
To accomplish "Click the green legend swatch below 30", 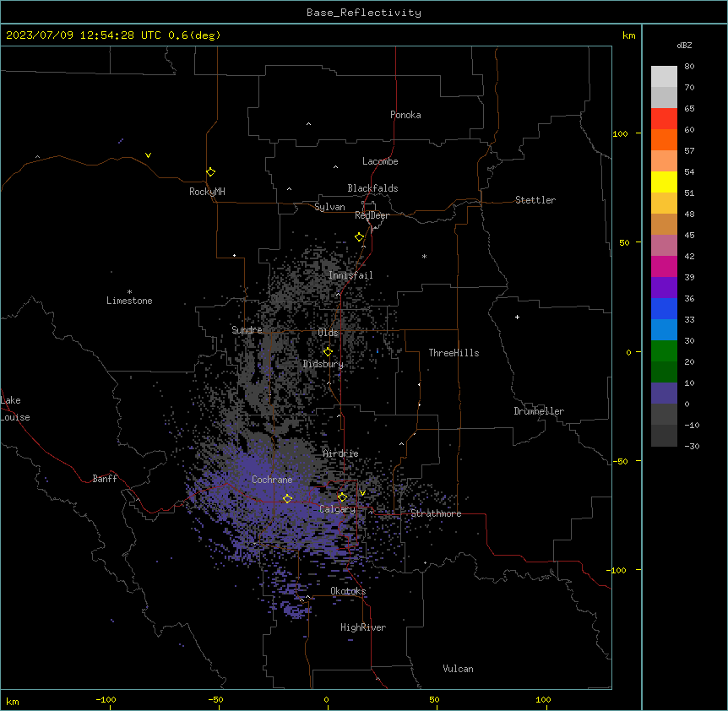I will [664, 351].
